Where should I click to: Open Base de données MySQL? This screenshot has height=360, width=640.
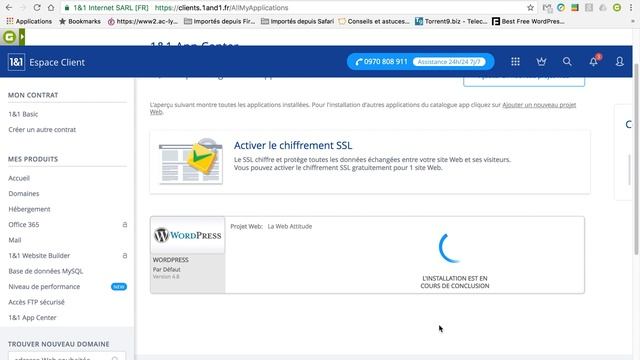(x=45, y=271)
